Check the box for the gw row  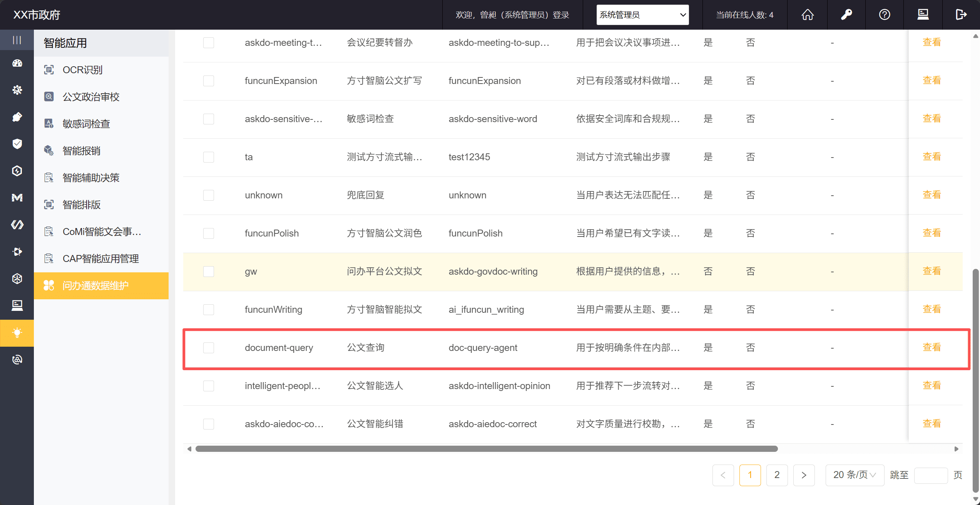point(209,272)
